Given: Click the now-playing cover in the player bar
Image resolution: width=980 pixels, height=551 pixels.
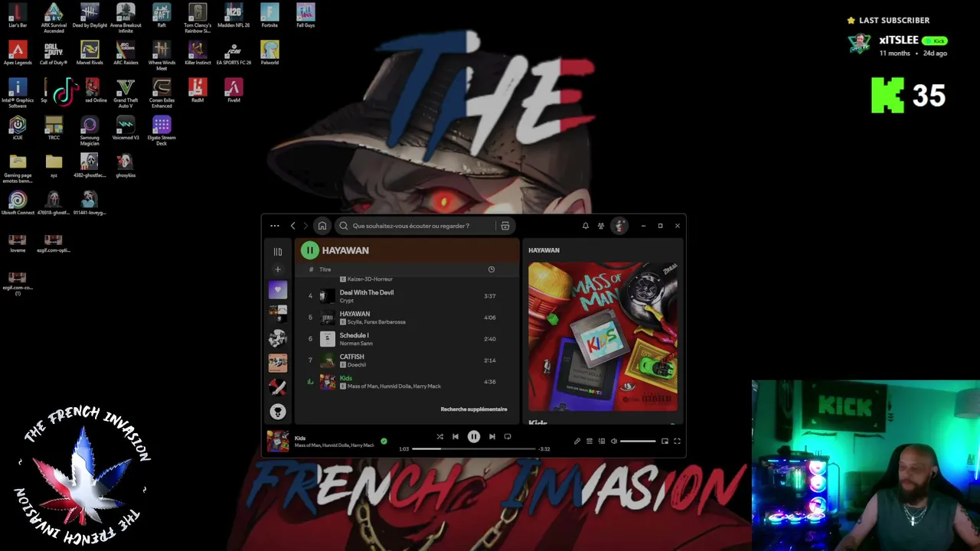Looking at the screenshot, I should (x=277, y=442).
